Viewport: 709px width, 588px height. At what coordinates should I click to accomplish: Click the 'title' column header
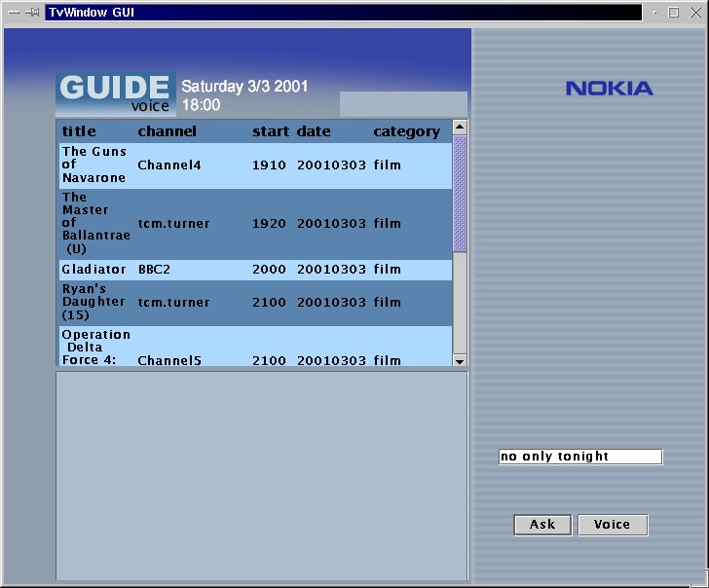click(79, 131)
